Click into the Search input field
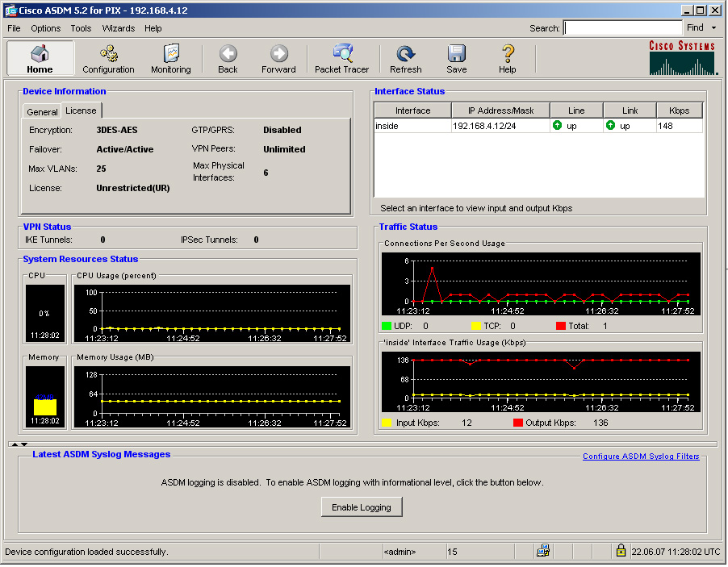This screenshot has height=567, width=728. 622,28
